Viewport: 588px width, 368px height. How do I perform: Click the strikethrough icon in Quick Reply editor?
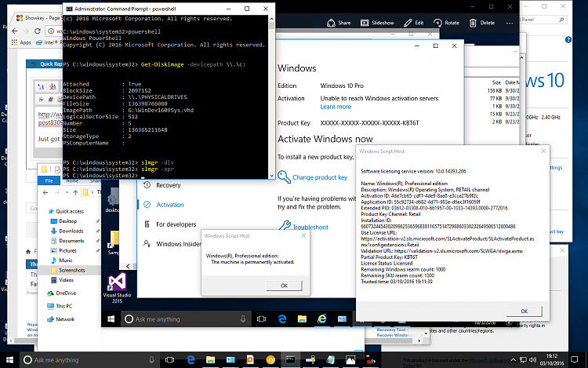pos(41,100)
